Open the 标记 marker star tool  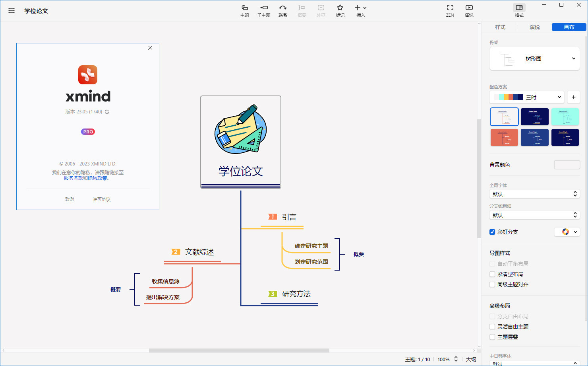click(340, 11)
